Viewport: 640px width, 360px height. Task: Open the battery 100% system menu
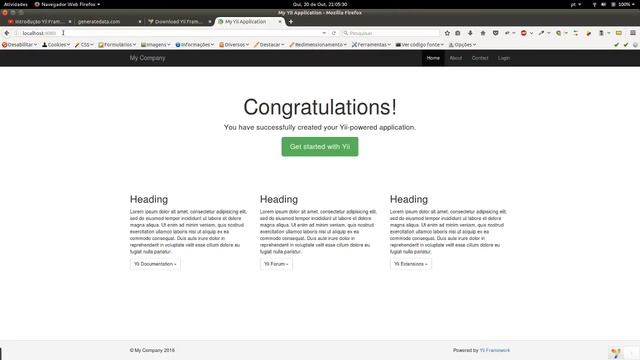tap(624, 4)
